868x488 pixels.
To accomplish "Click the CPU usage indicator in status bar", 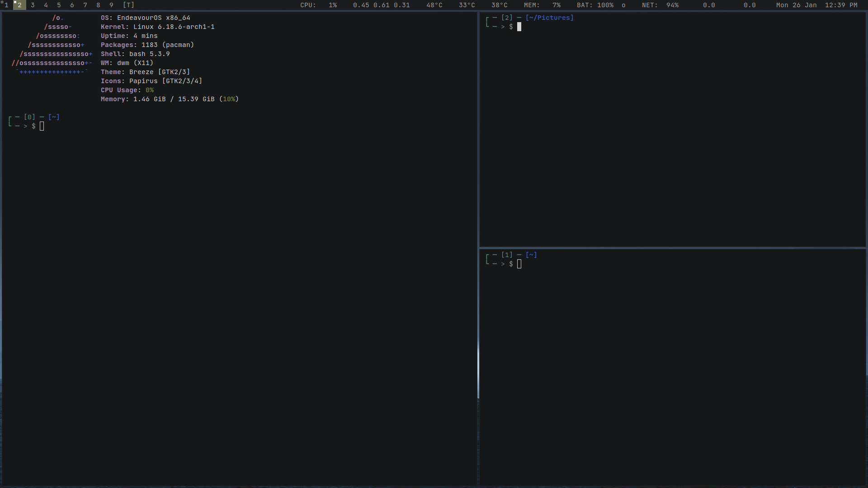I will [x=318, y=5].
